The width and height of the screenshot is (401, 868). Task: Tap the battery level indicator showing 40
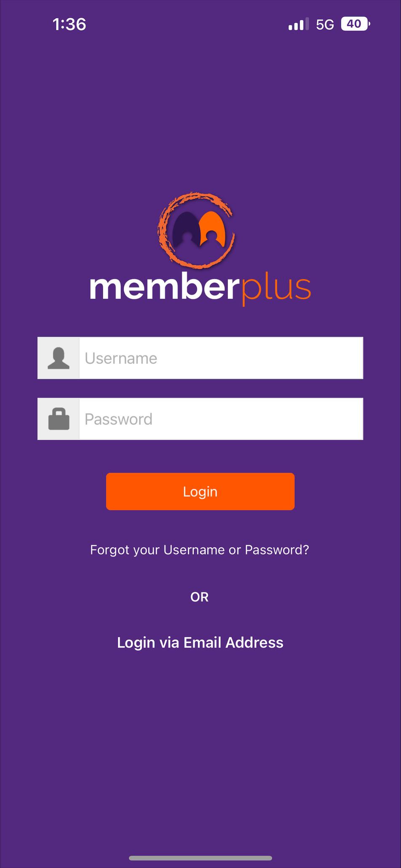tap(355, 24)
